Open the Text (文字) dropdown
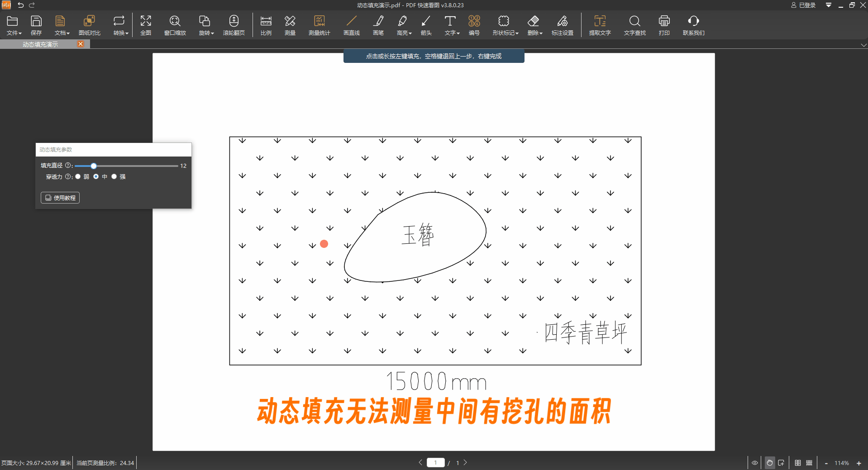Image resolution: width=868 pixels, height=470 pixels. tap(452, 25)
